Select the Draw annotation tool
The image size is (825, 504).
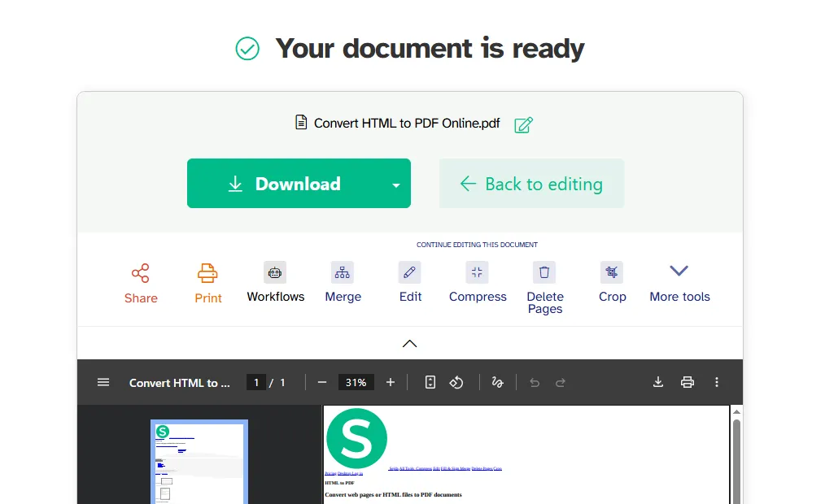pyautogui.click(x=497, y=382)
